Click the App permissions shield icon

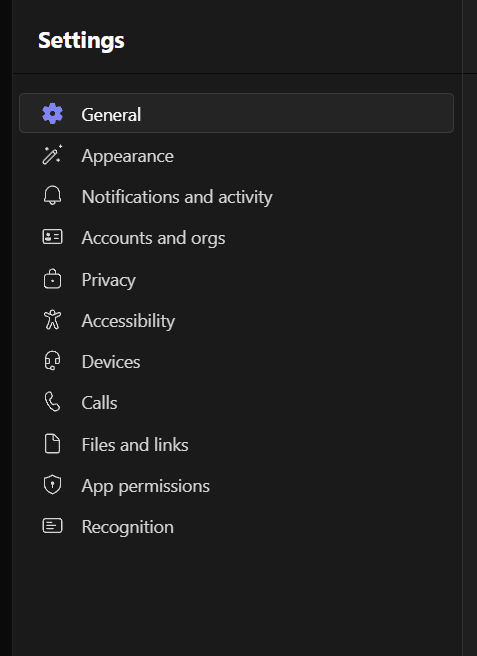[52, 485]
